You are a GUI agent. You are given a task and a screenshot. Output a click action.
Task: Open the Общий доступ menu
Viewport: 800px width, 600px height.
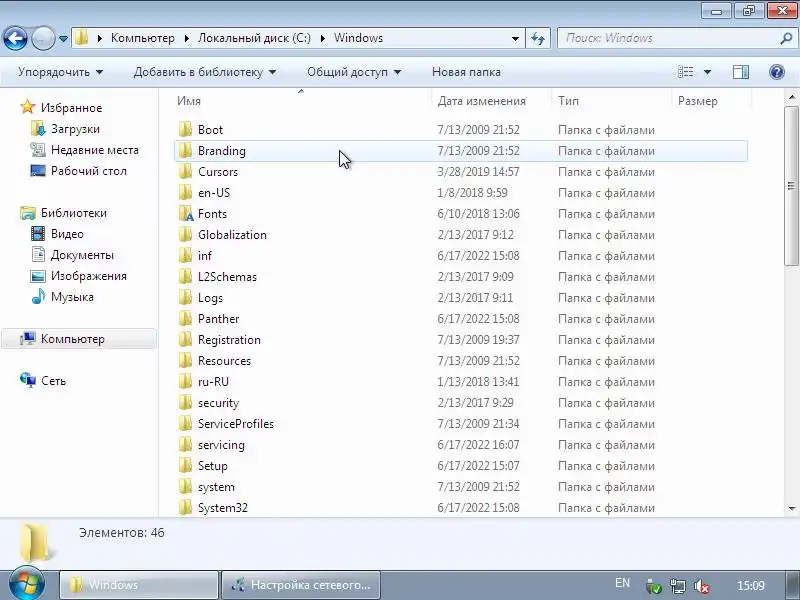point(354,72)
